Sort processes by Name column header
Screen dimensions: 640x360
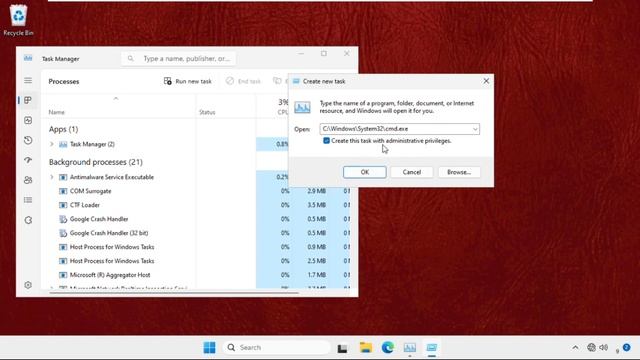click(x=57, y=112)
